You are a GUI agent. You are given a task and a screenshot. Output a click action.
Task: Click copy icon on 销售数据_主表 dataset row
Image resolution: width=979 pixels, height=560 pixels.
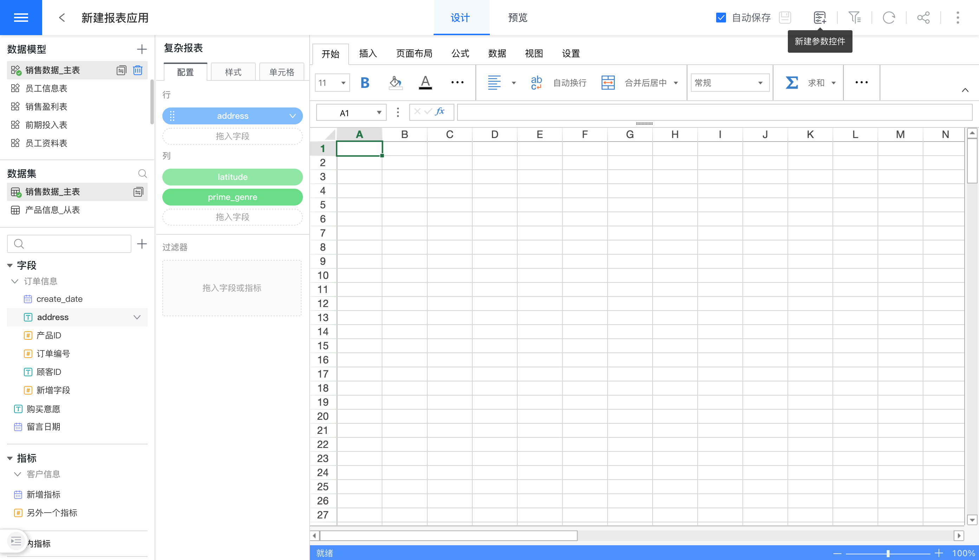coord(138,192)
